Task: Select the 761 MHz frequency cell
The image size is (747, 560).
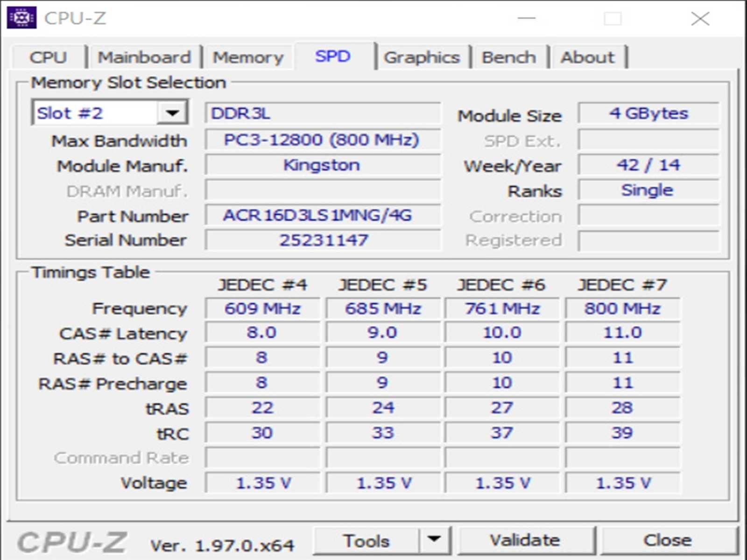Action: [x=502, y=308]
